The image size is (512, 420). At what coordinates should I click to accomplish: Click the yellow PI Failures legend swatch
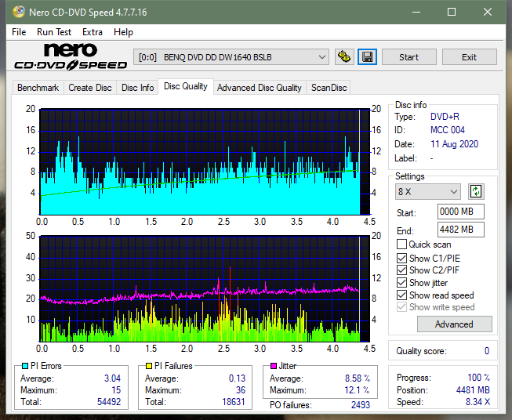point(149,366)
